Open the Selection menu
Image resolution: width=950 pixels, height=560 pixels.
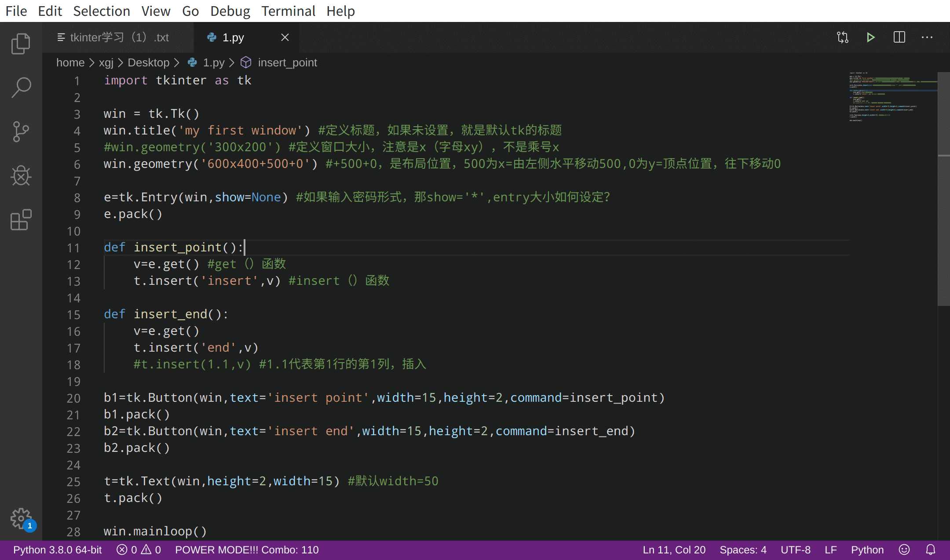(x=102, y=11)
